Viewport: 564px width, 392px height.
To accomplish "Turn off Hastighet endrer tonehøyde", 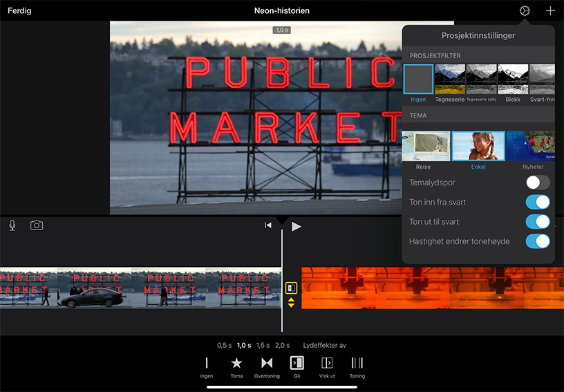I will tap(538, 241).
